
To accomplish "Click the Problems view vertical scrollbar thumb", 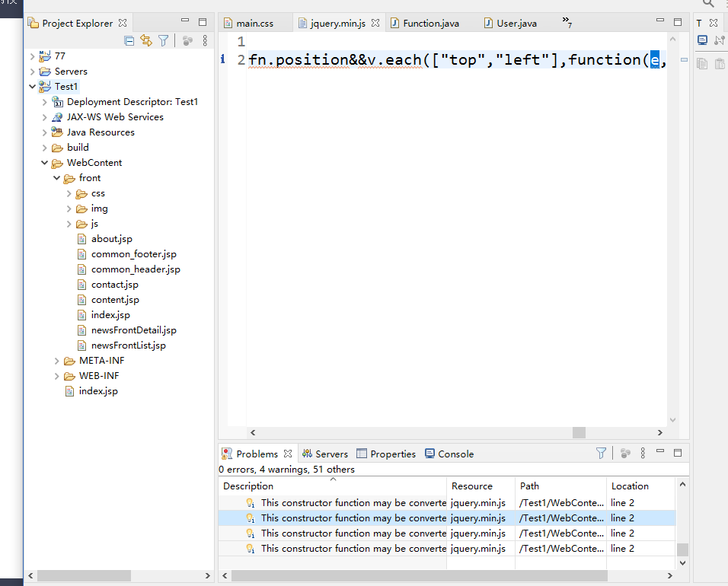I will click(x=682, y=549).
